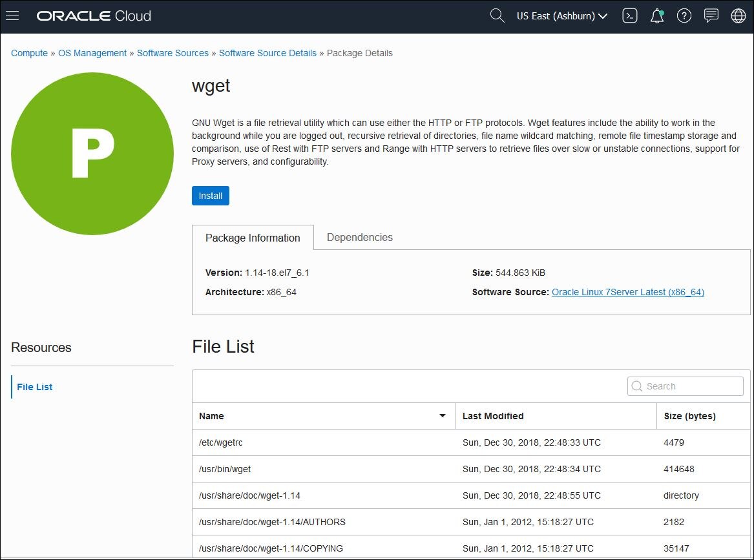The height and width of the screenshot is (560, 754).
Task: Click the date Sun, Dec 30, 2018, 22:48:55 UTC
Action: pos(531,495)
